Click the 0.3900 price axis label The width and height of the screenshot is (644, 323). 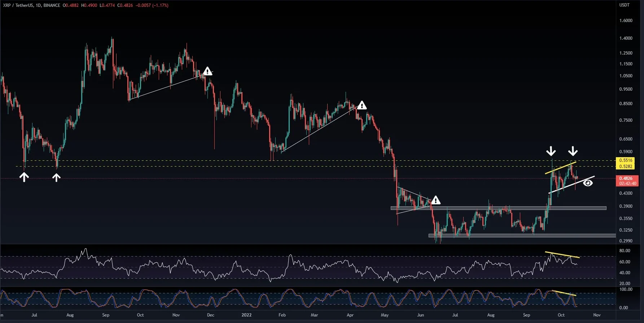click(x=626, y=206)
